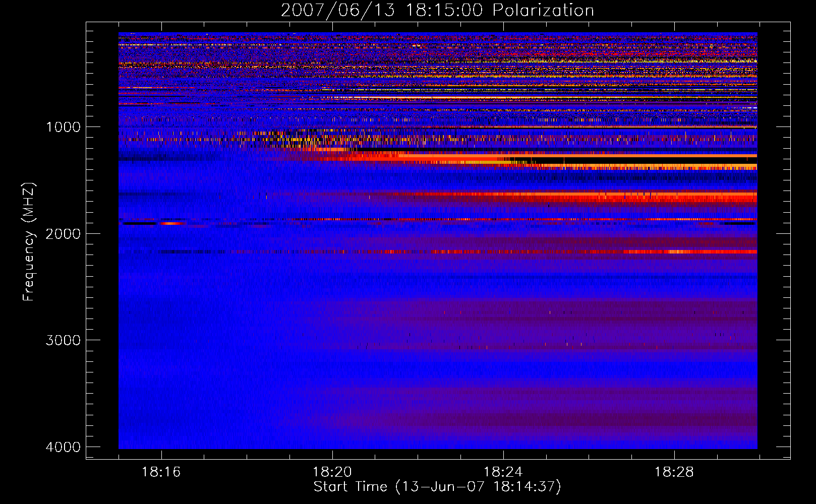
Task: Click the 4000 frequency tick label
Action: (63, 447)
